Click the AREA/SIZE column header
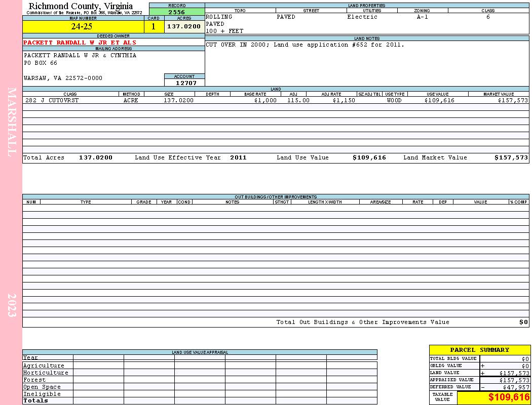 (381, 202)
